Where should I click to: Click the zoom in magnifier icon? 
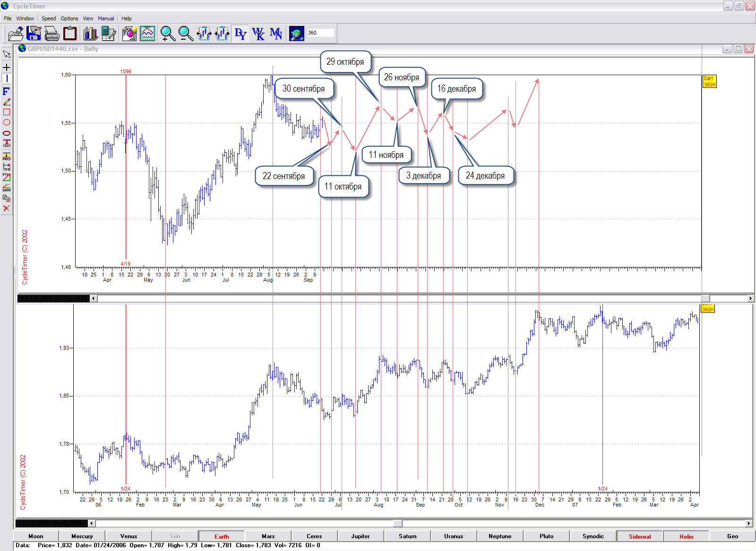point(168,34)
